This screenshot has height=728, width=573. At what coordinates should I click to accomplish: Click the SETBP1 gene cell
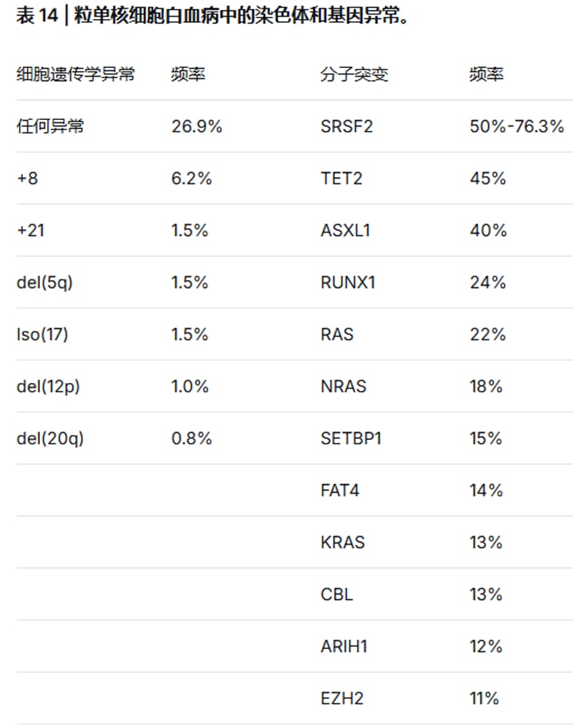(351, 439)
